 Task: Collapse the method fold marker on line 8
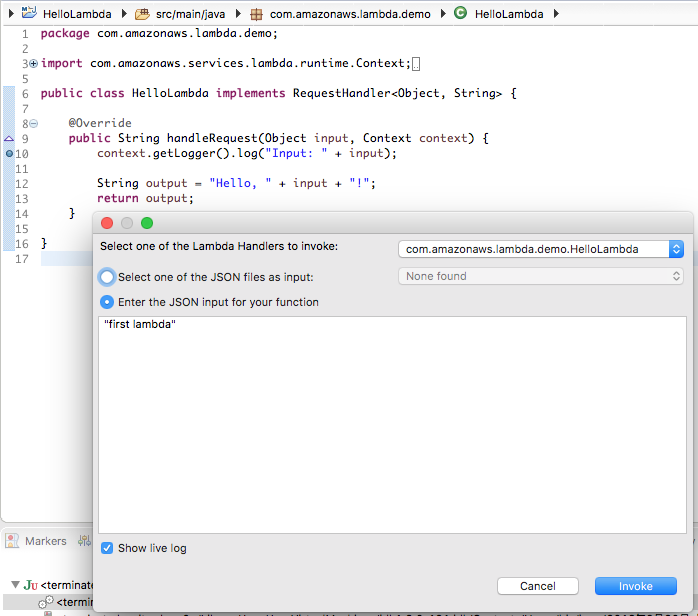33,124
